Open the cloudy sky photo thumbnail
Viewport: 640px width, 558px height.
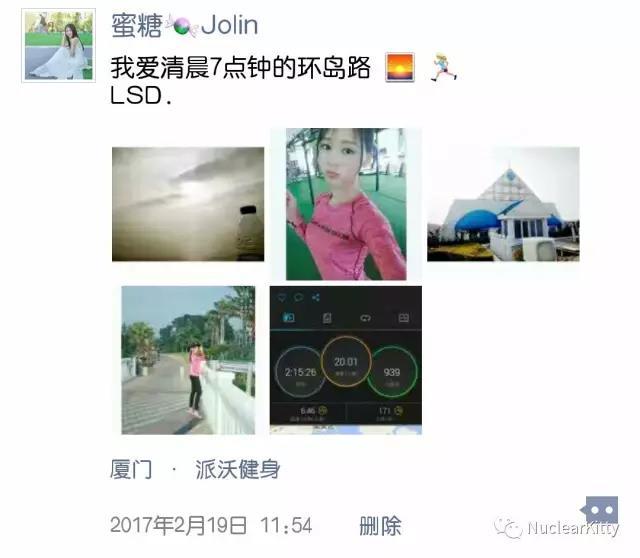coord(188,204)
